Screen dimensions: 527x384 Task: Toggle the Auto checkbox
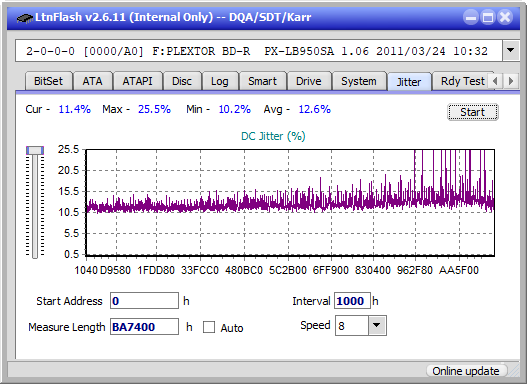(x=209, y=327)
